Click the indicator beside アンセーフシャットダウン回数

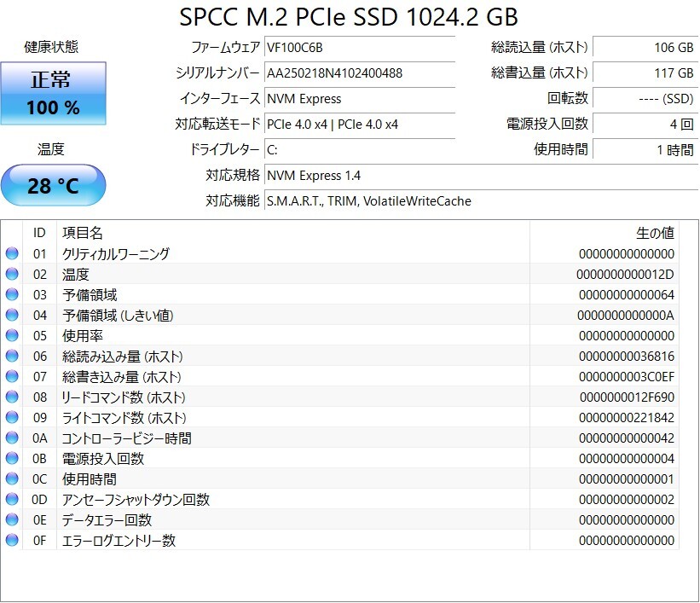pos(12,500)
